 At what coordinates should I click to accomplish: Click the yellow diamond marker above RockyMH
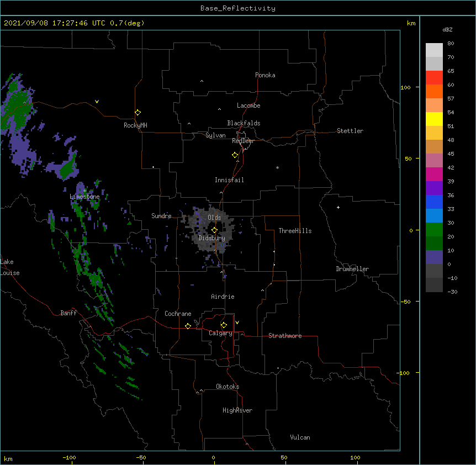137,113
